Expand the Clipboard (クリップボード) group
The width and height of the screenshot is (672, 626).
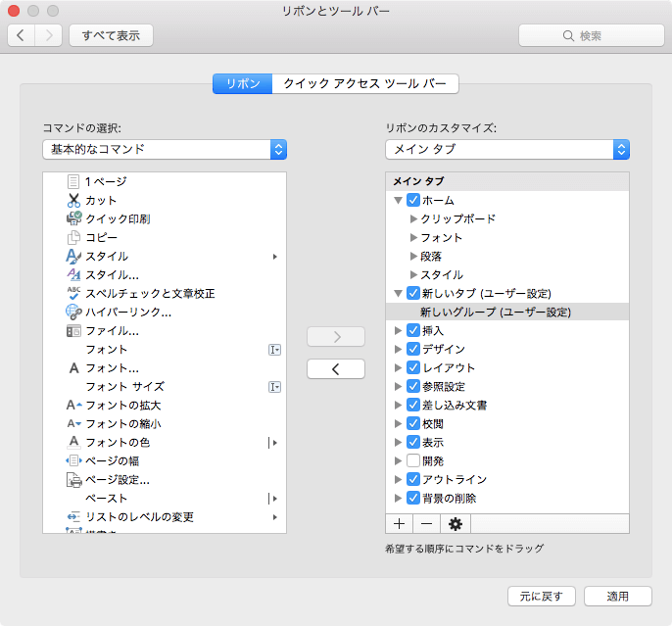(413, 218)
